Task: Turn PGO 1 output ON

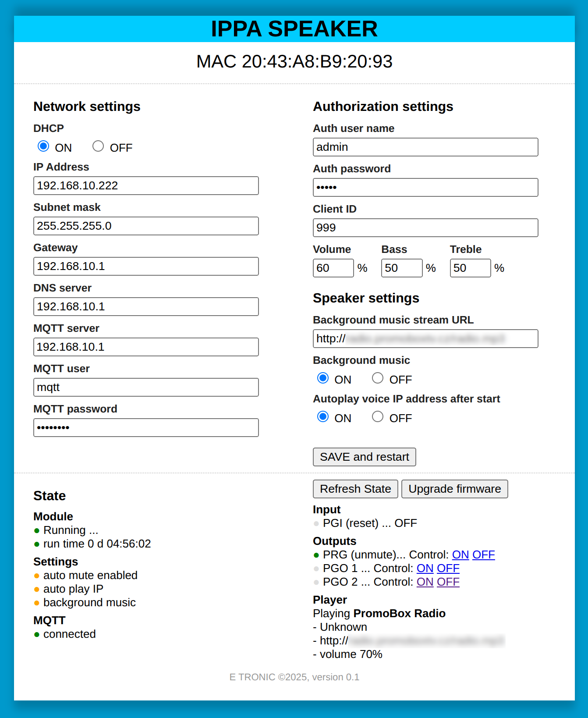Action: click(425, 569)
